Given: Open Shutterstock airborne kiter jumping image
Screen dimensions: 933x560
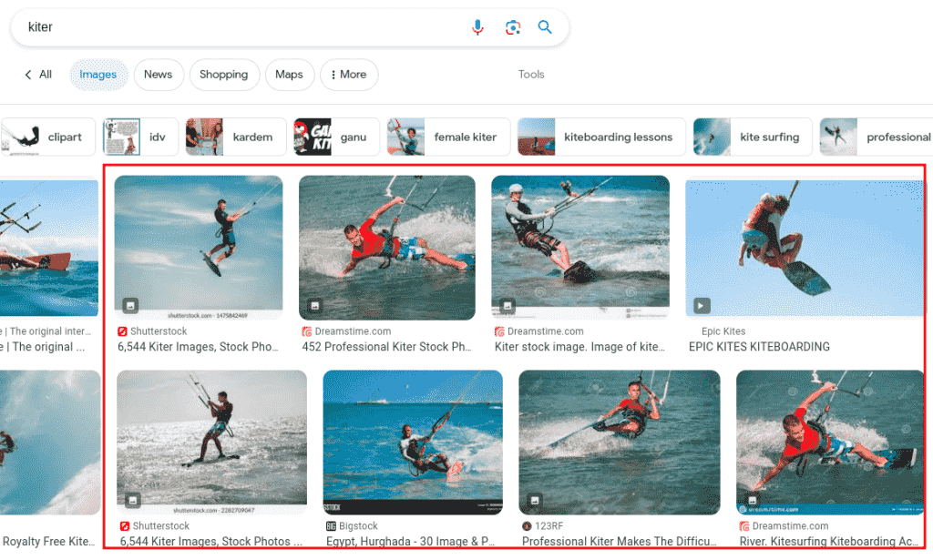Looking at the screenshot, I should (198, 247).
